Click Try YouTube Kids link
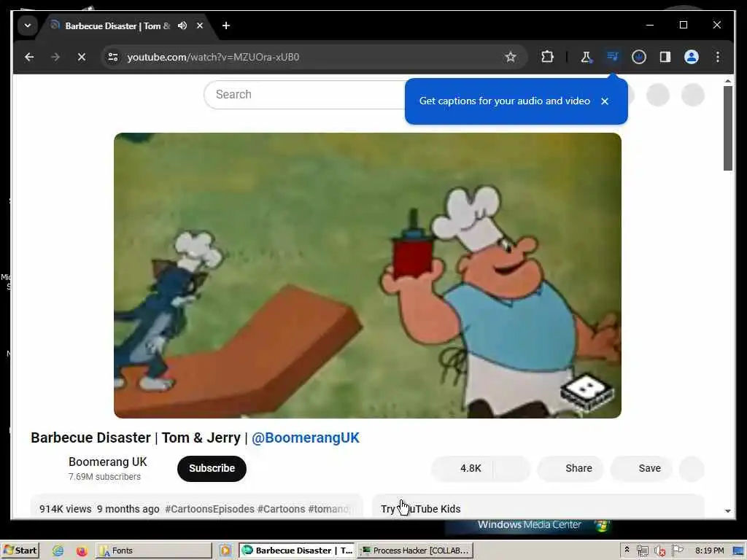 [x=421, y=509]
